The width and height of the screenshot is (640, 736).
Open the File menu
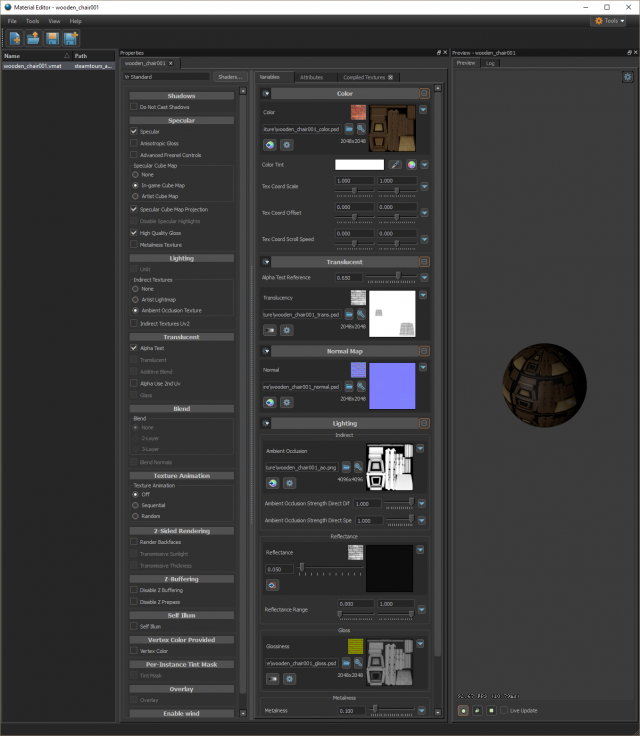click(x=12, y=21)
